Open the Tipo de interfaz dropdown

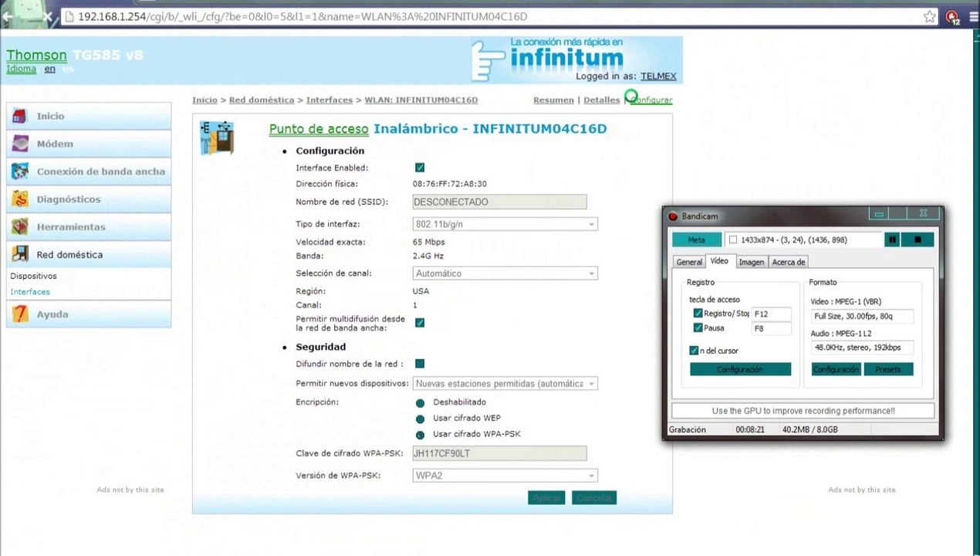click(x=505, y=224)
